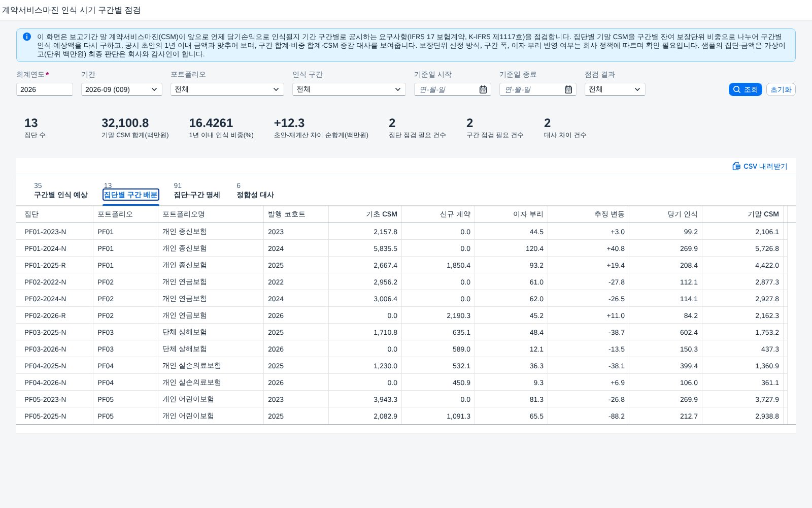Viewport: 812px width, 508px height.
Task: Click the 신규 계약 value 1,850.4
Action: (458, 265)
